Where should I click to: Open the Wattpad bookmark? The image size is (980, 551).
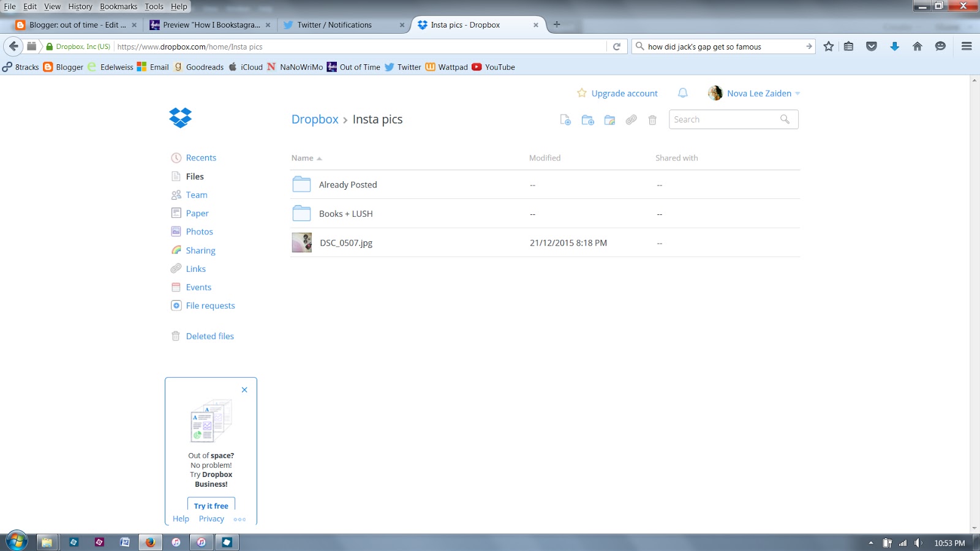click(447, 67)
